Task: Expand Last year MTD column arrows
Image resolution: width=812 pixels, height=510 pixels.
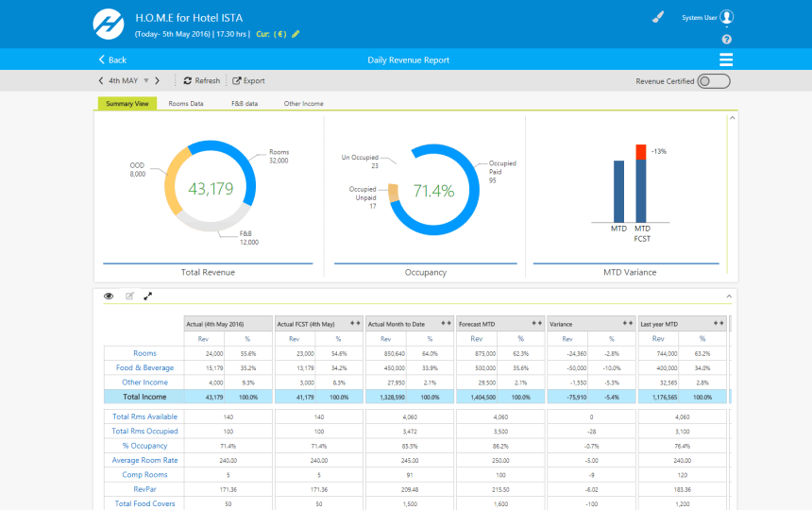Action: click(x=719, y=324)
